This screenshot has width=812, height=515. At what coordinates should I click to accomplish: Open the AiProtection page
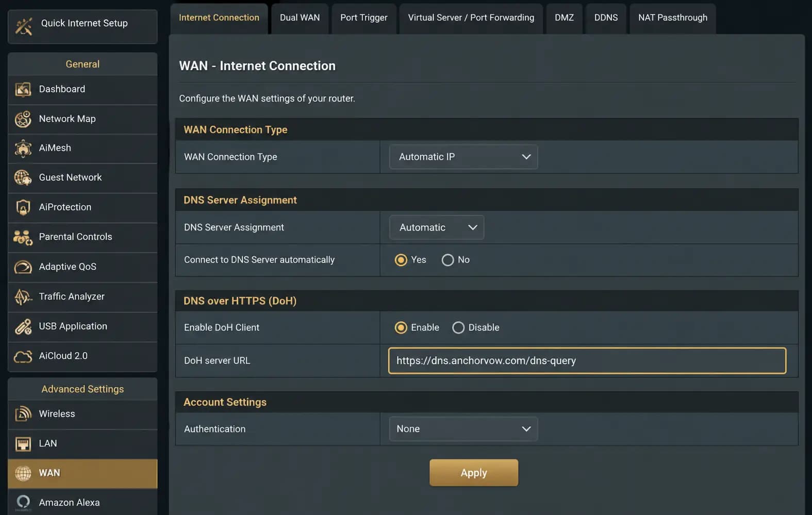[82, 207]
